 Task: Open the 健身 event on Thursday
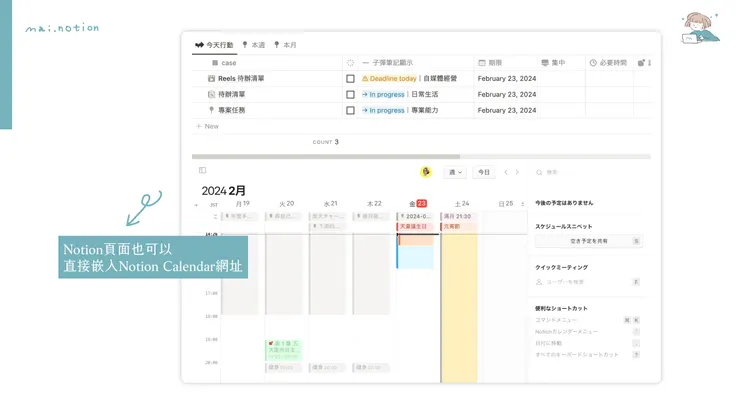coord(371,367)
